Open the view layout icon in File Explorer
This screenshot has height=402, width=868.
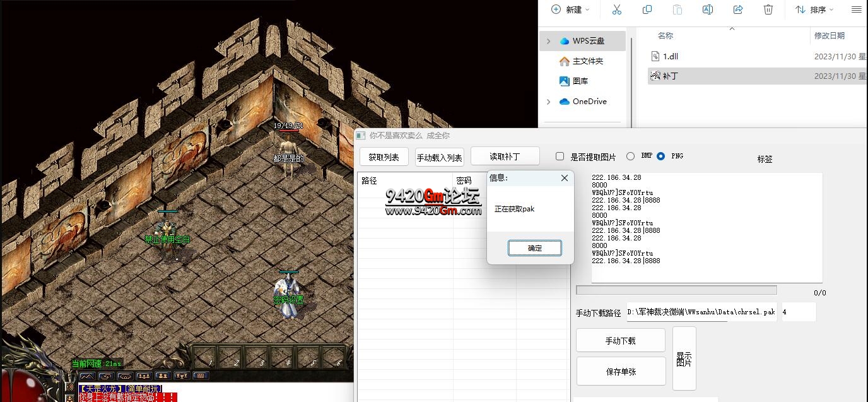click(856, 9)
